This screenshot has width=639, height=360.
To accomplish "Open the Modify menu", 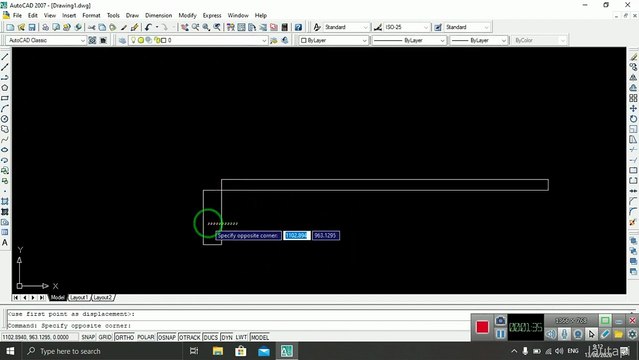I will (187, 15).
